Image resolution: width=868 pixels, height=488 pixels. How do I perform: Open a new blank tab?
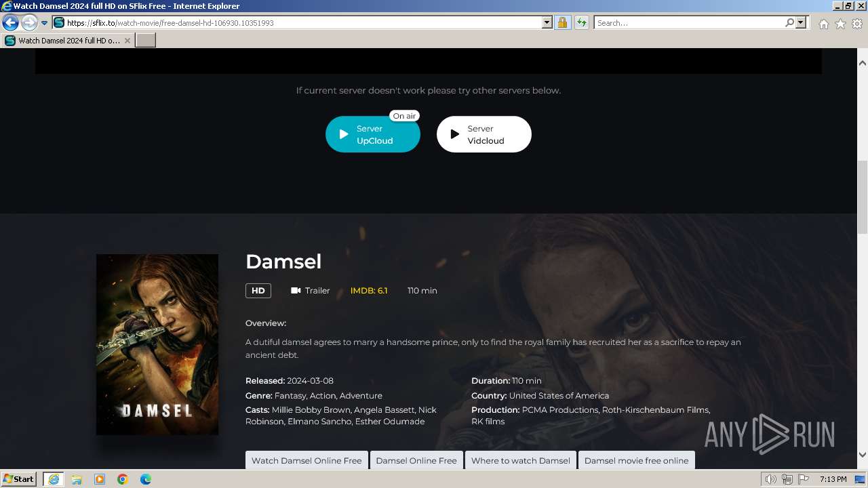click(146, 41)
